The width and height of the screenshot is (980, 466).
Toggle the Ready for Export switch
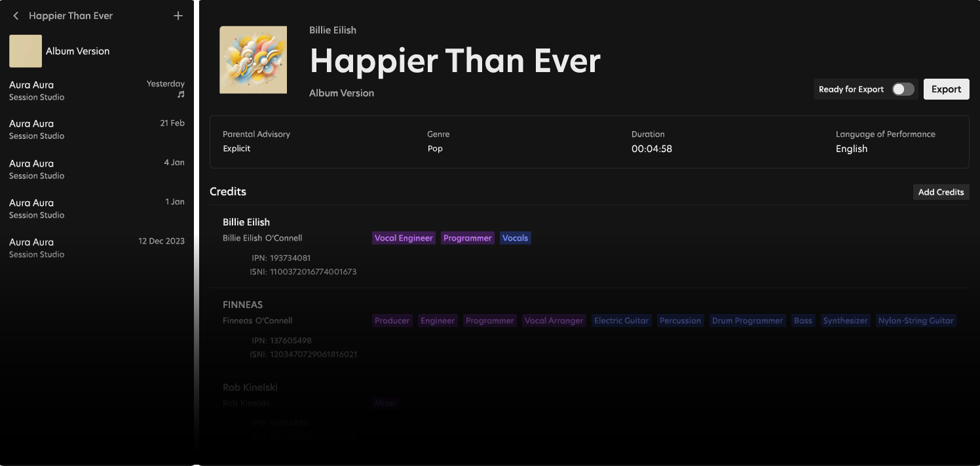pyautogui.click(x=903, y=89)
